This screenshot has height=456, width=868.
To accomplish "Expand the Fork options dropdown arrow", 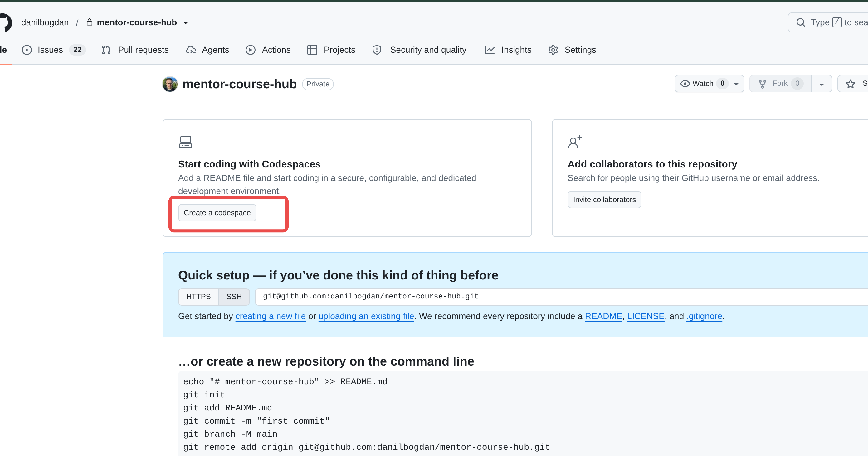I will click(x=822, y=84).
